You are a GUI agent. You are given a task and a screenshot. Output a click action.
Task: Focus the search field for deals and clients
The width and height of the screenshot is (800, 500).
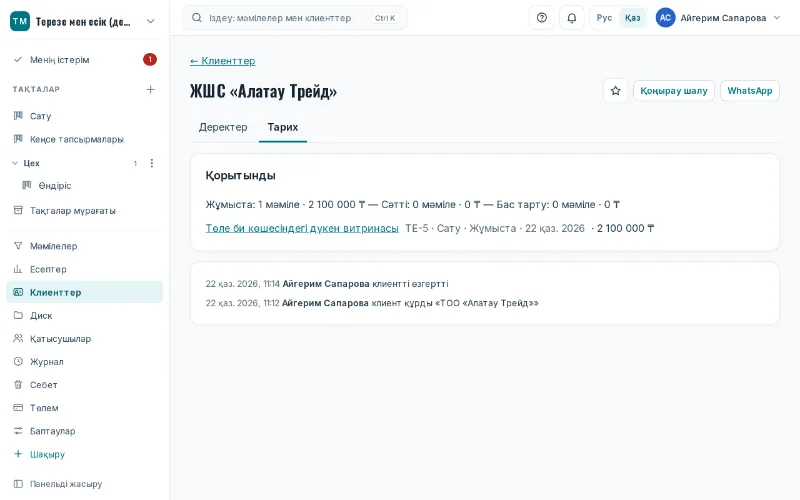(294, 18)
